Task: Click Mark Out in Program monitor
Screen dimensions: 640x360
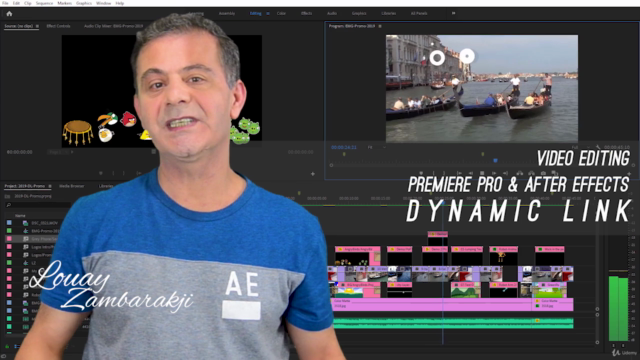Action: point(444,173)
